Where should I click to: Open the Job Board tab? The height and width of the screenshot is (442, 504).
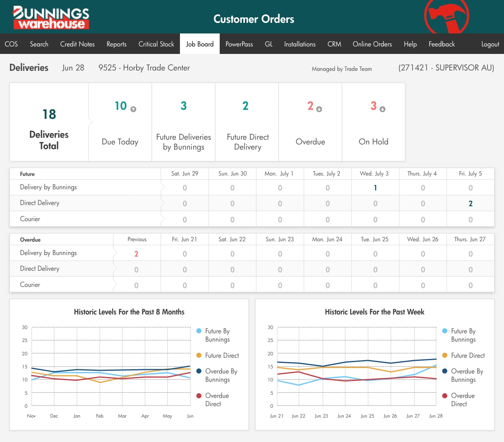[x=200, y=44]
